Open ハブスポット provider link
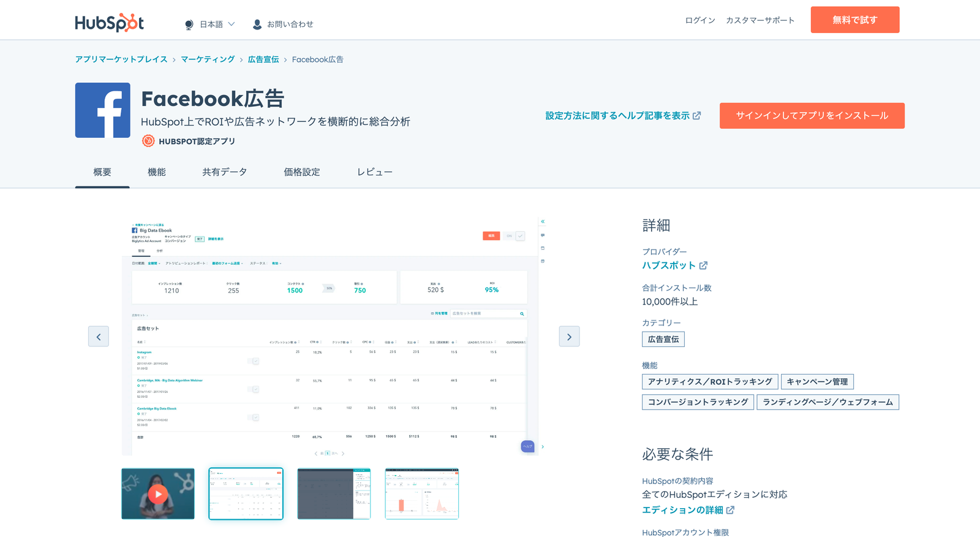980x537 pixels. 669,265
